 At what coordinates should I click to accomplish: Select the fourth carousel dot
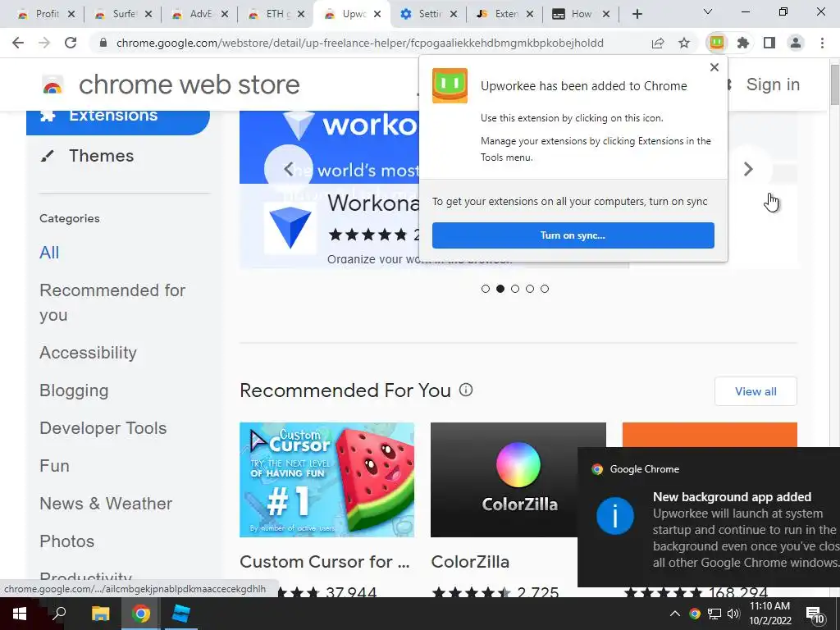530,289
